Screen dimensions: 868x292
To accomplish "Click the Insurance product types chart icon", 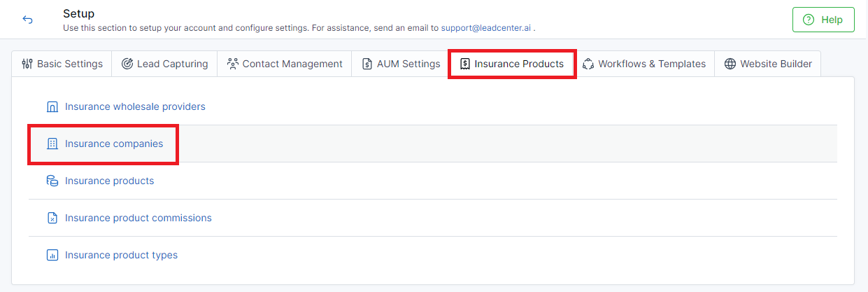I will (x=52, y=255).
